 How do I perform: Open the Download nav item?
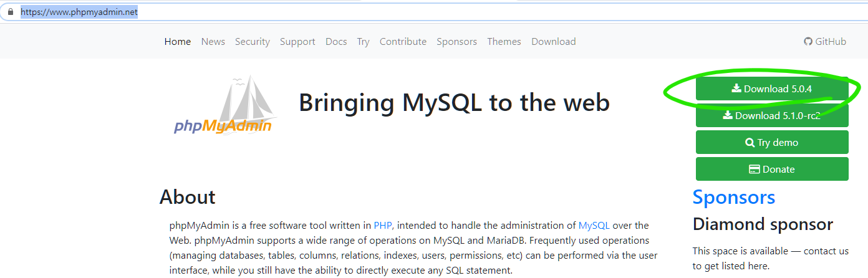[x=554, y=42]
